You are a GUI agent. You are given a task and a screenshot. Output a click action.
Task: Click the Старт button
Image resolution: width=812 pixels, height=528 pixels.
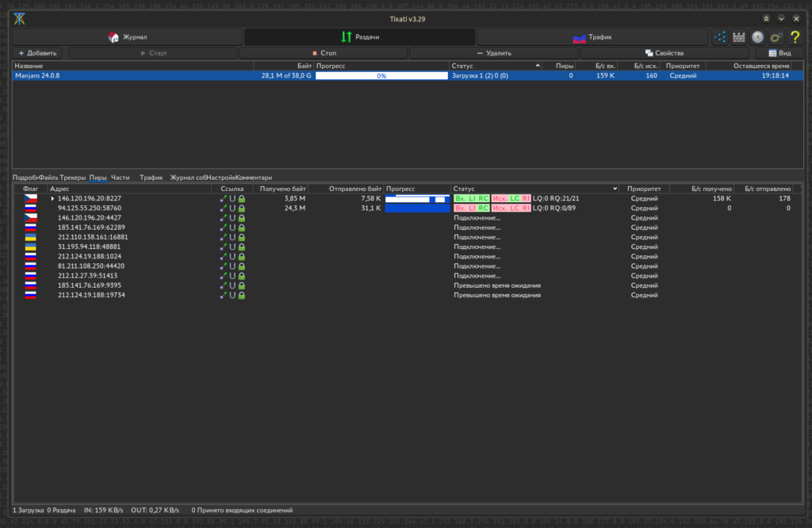pos(153,53)
